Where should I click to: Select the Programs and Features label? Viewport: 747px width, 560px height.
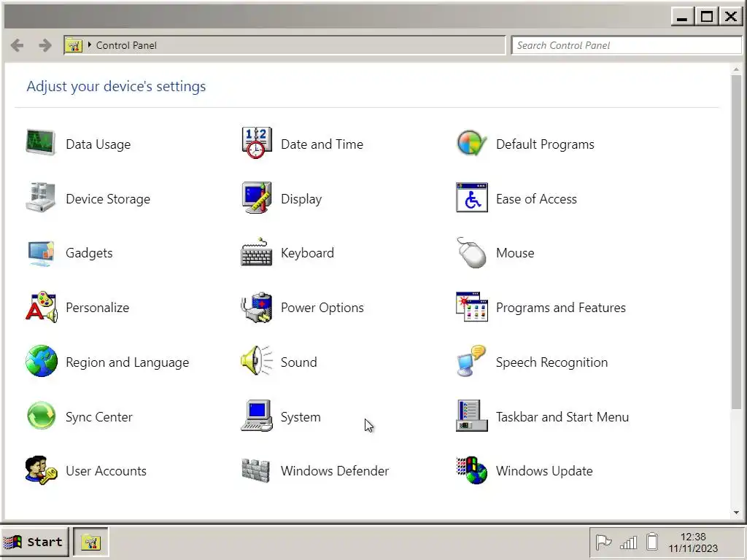coord(561,308)
